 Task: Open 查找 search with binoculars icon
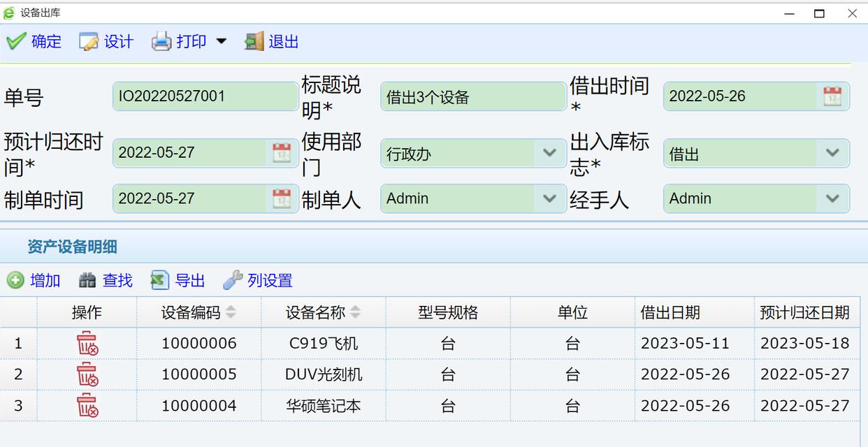[87, 281]
